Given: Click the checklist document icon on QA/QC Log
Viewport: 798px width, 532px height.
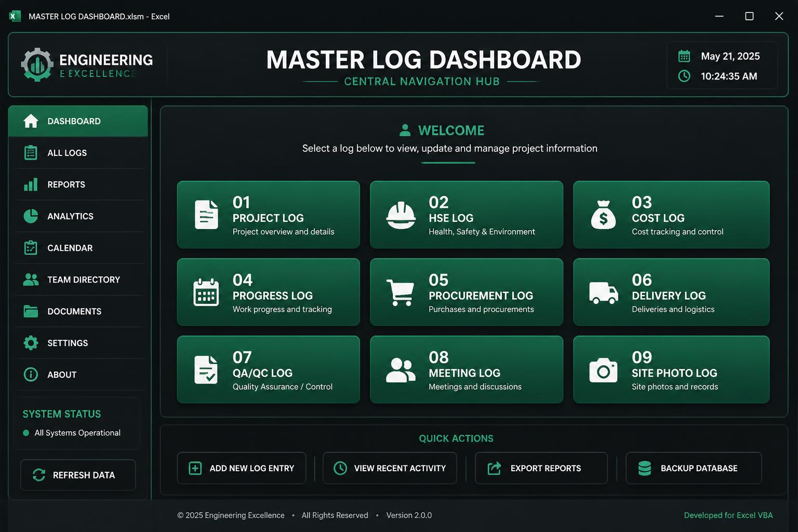Looking at the screenshot, I should [x=206, y=369].
